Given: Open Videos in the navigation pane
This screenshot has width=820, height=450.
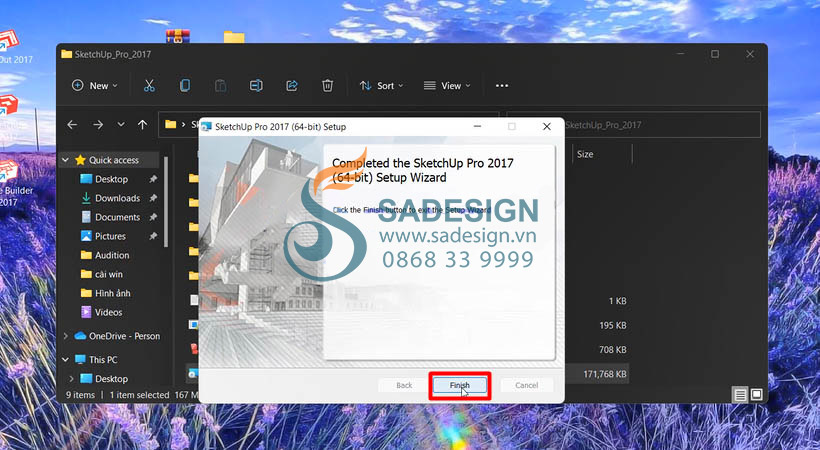Looking at the screenshot, I should [108, 312].
